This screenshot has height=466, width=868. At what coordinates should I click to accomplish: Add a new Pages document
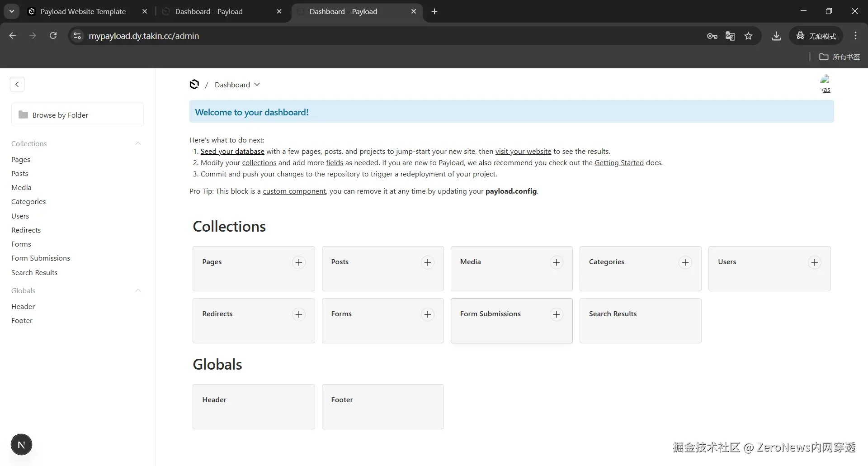(299, 262)
